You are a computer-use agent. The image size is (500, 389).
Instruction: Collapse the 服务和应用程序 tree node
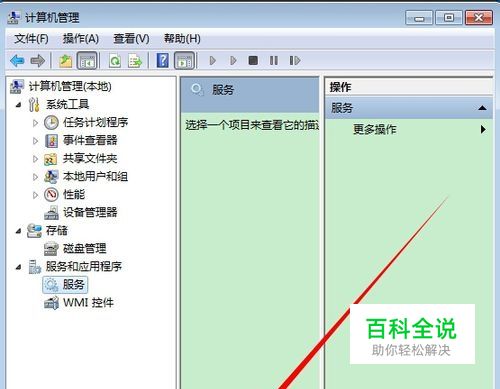[x=19, y=267]
